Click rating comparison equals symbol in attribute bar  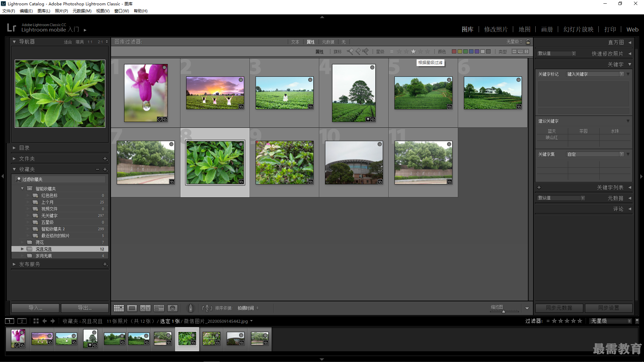[x=391, y=51]
